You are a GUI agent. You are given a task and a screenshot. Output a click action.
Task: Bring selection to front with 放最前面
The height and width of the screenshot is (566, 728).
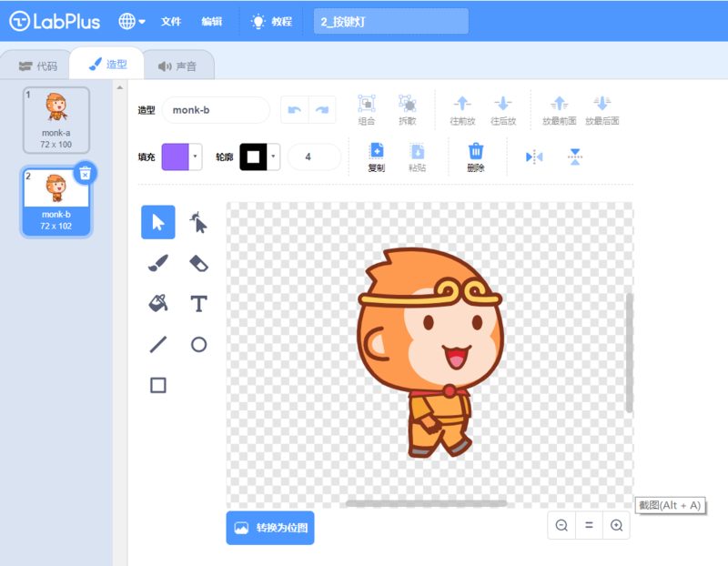[560, 110]
